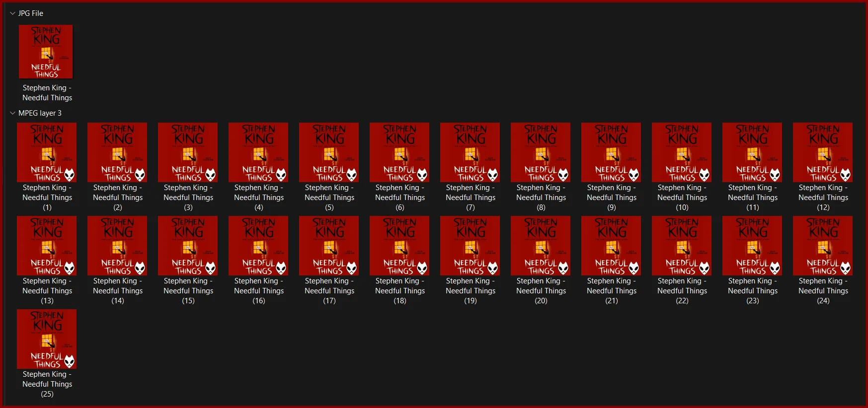Select MP3 file thumbnail numbered (17)

tap(329, 246)
